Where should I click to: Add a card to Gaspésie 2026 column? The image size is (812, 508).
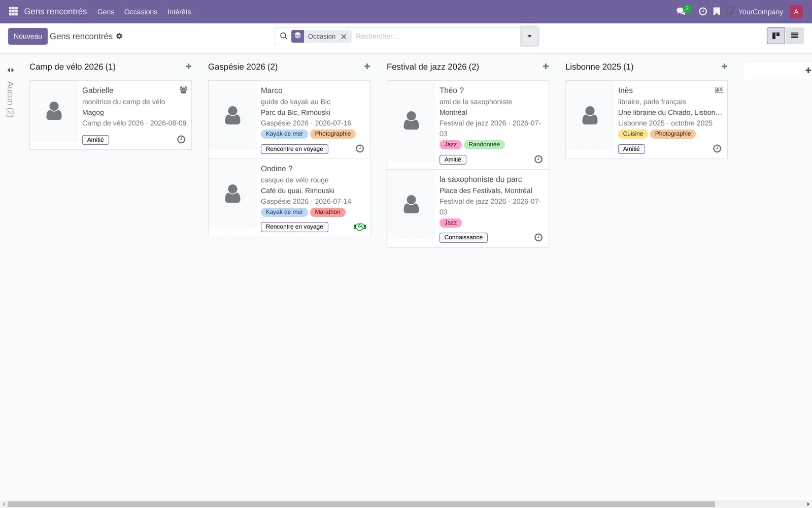367,67
